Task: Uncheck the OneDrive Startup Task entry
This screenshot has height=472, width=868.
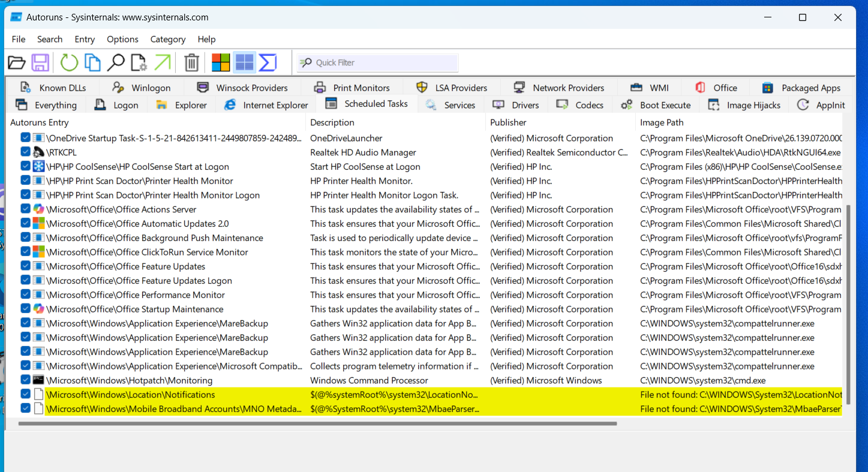Action: pyautogui.click(x=25, y=138)
